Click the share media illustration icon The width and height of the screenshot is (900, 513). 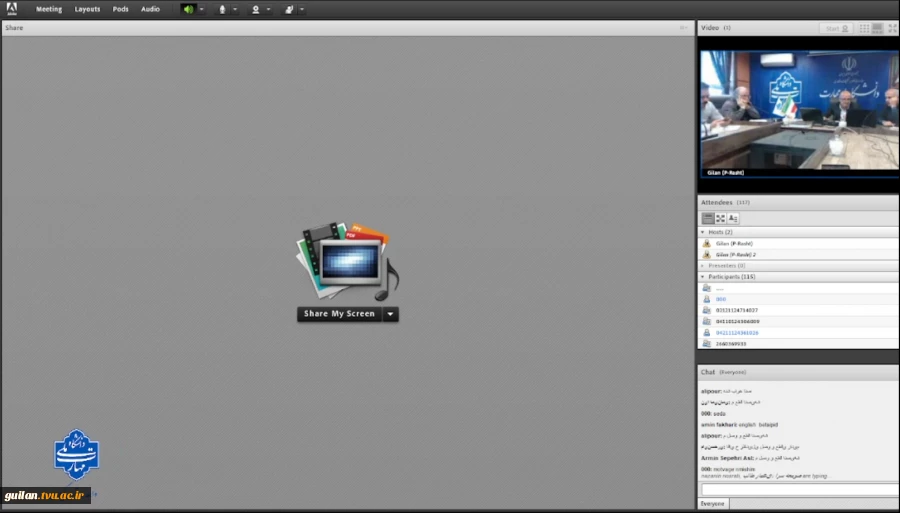(x=347, y=262)
